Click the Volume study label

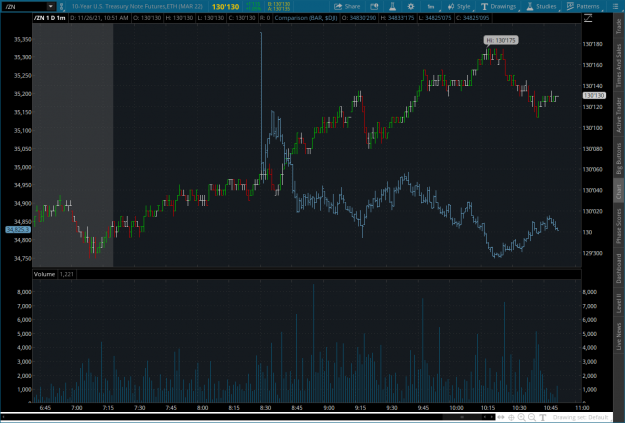(44, 274)
